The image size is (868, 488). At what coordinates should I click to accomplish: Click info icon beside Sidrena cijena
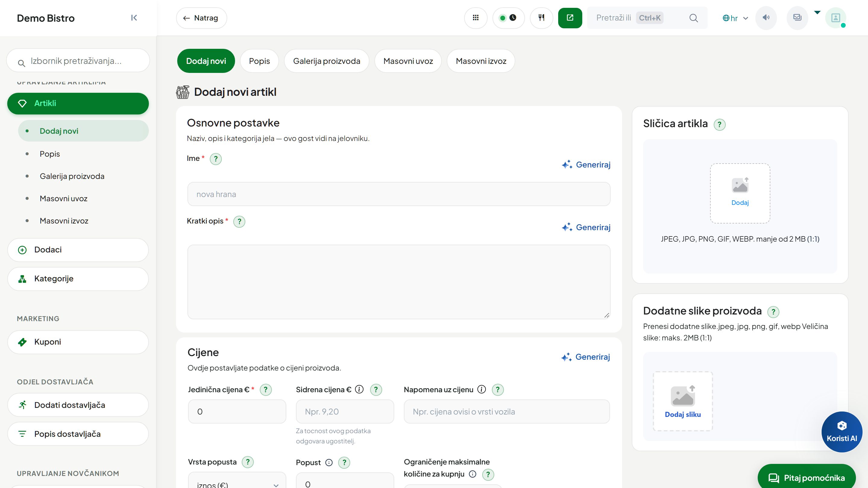359,390
